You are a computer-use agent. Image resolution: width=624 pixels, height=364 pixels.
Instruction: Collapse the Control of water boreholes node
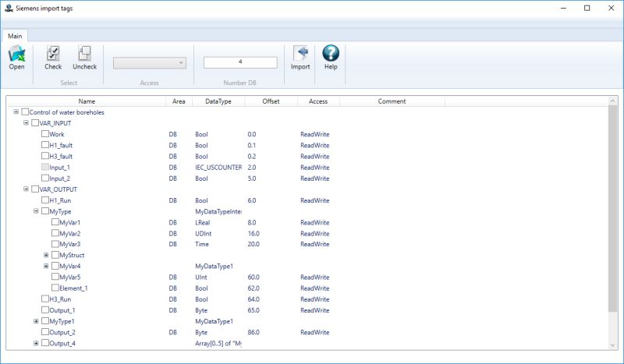16,112
